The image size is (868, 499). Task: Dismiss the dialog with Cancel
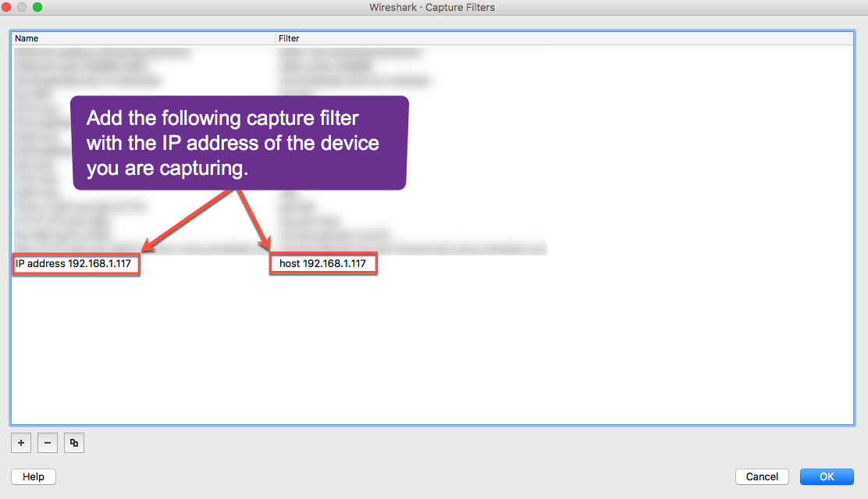click(x=761, y=476)
